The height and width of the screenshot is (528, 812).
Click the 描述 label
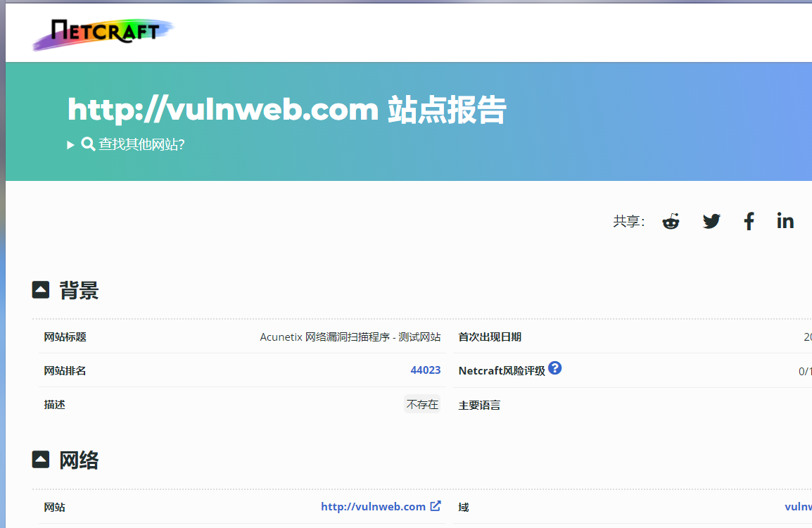[54, 404]
